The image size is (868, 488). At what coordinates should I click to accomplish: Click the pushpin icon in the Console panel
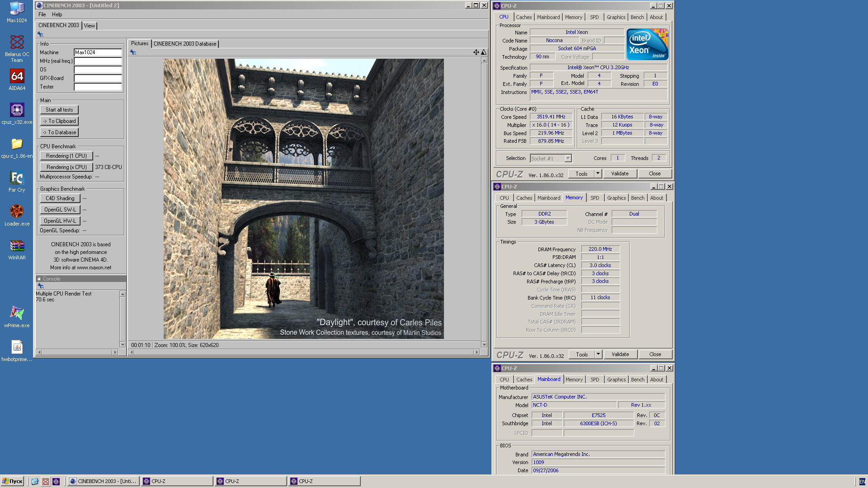coord(40,286)
